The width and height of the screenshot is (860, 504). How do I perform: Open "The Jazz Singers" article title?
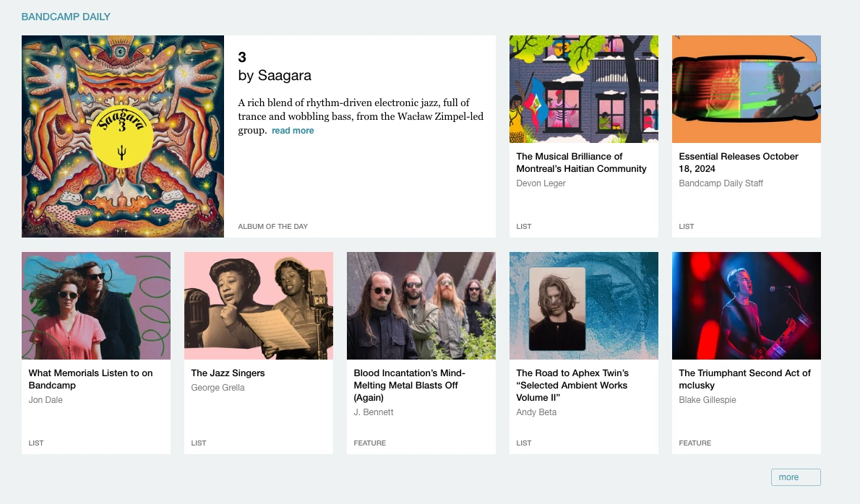point(228,373)
